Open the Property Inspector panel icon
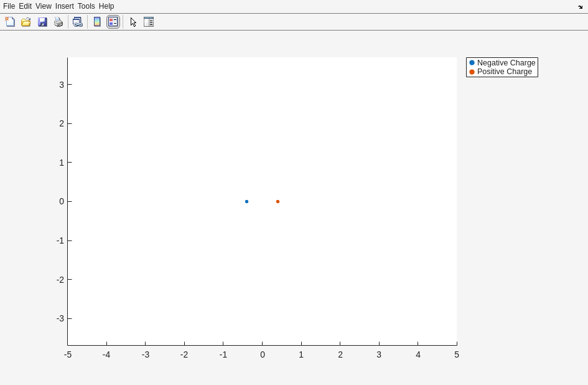Viewport: 588px width, 385px height. coord(149,22)
